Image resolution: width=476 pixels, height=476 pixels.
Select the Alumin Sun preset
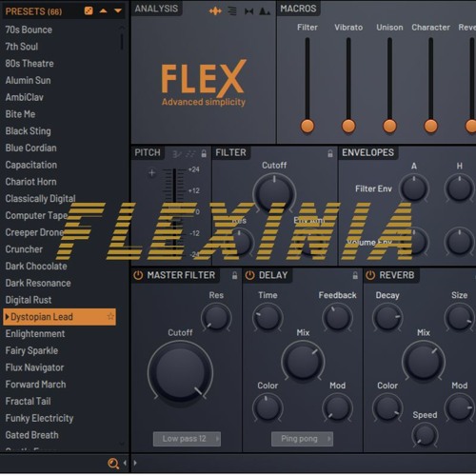click(28, 80)
